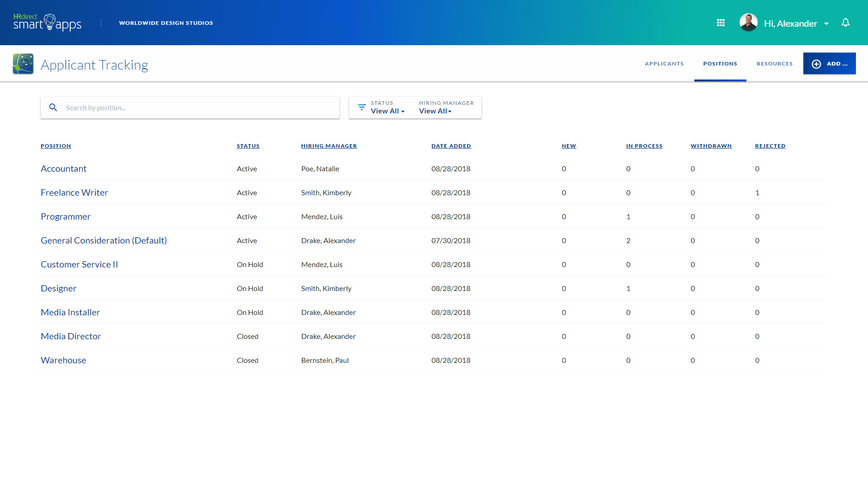This screenshot has height=488, width=868.
Task: Click Programmer's Mendez, Luis cell
Action: tap(321, 217)
